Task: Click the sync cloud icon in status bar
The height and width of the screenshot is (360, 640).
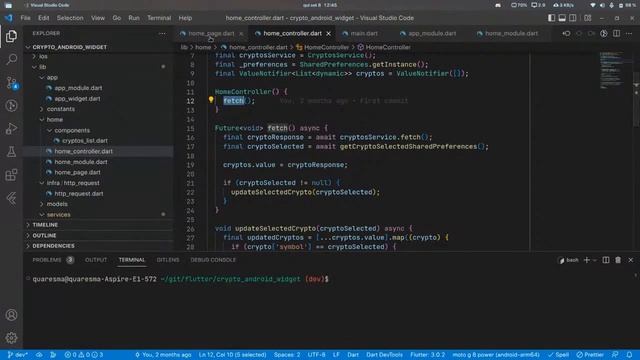Action: coord(39,355)
